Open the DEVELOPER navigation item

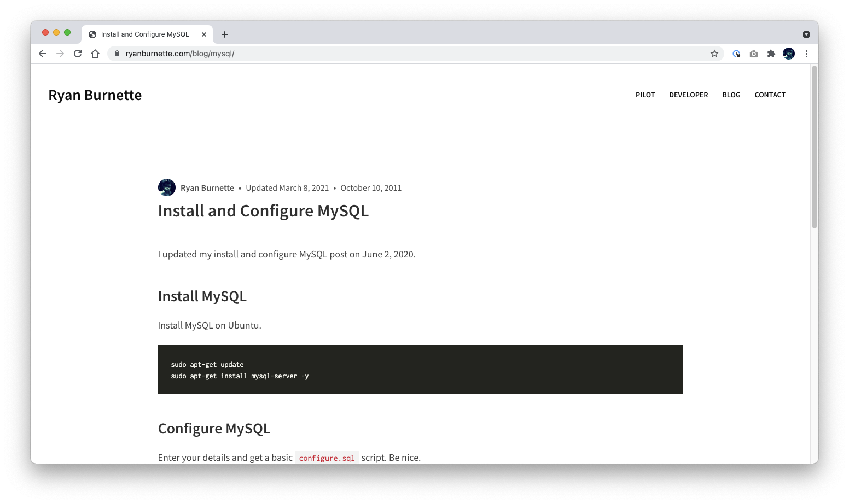688,95
